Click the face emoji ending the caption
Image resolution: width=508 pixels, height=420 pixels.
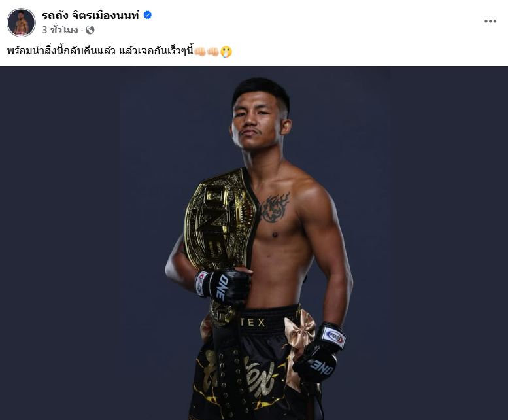(x=226, y=52)
